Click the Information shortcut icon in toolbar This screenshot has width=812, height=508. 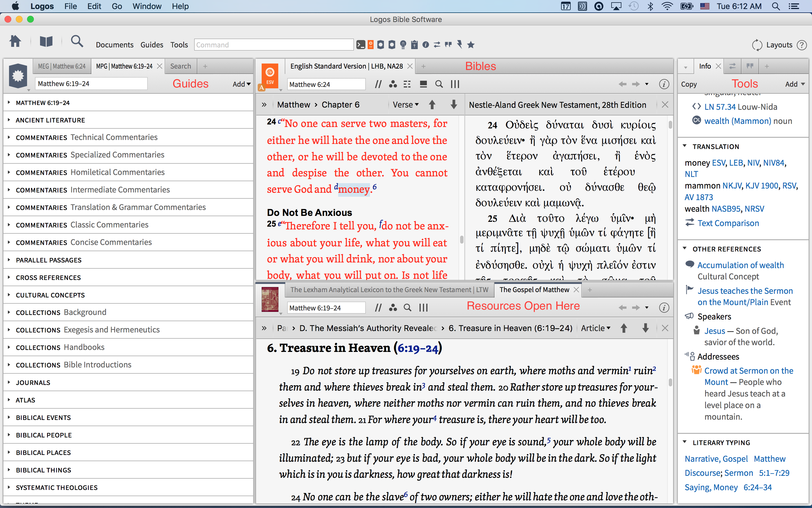coord(426,45)
